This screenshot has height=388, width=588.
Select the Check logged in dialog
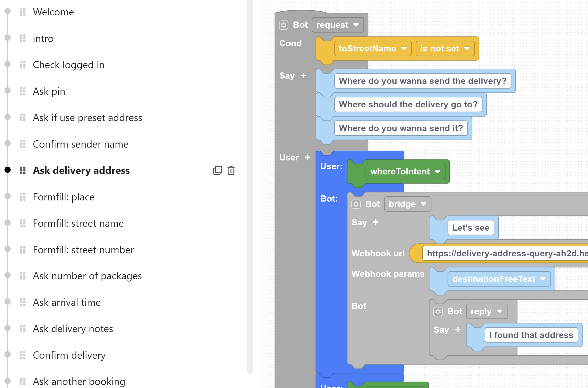[69, 65]
